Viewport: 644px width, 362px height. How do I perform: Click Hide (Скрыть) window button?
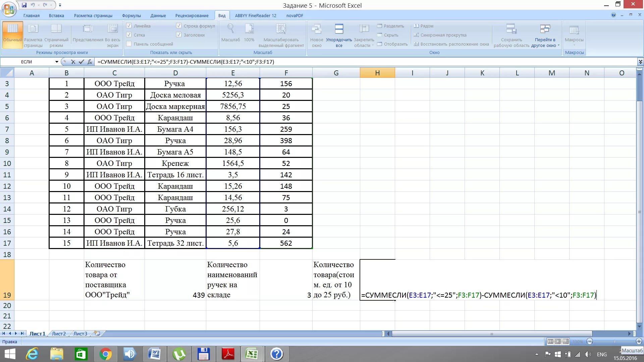point(388,35)
